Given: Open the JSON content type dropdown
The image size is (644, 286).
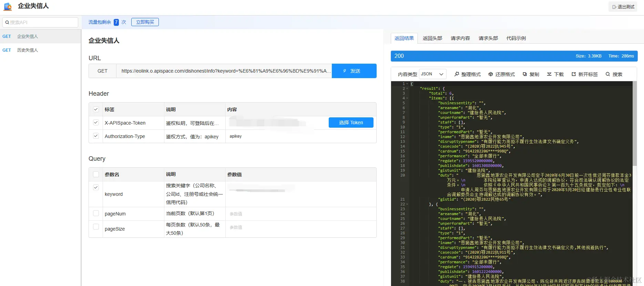Looking at the screenshot, I should [432, 74].
